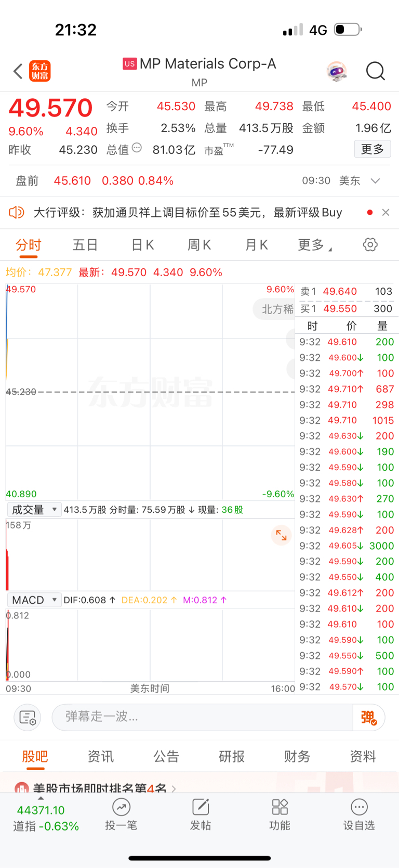399x868 pixels.
Task: Tap the 美东 timezone label
Action: pos(350,181)
